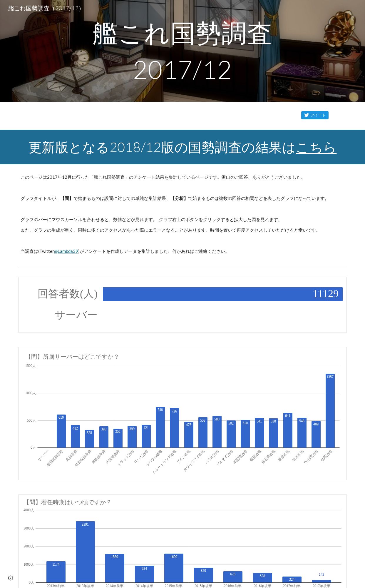This screenshot has width=365, height=588.
Task: Click the サーバー label under 回答者数
Action: 76,315
